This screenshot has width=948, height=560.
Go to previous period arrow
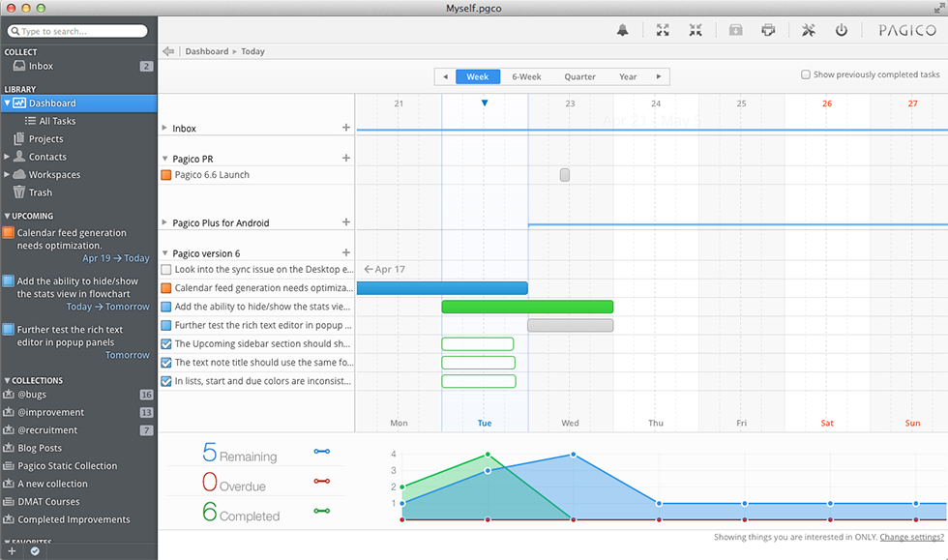tap(446, 76)
